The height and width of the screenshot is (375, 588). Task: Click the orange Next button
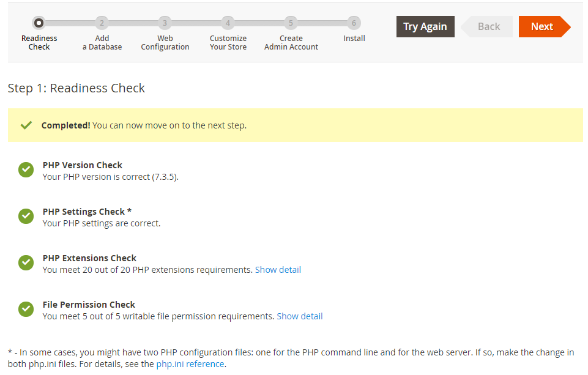pyautogui.click(x=542, y=26)
